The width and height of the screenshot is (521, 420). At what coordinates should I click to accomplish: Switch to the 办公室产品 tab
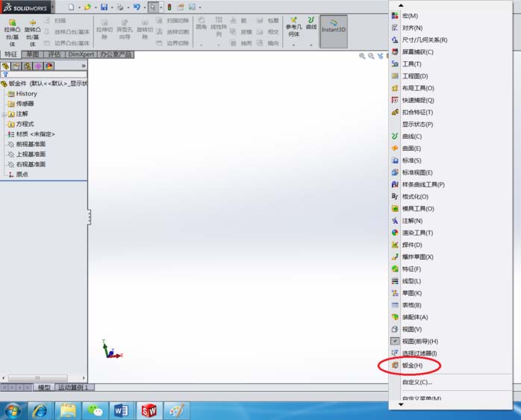point(116,54)
